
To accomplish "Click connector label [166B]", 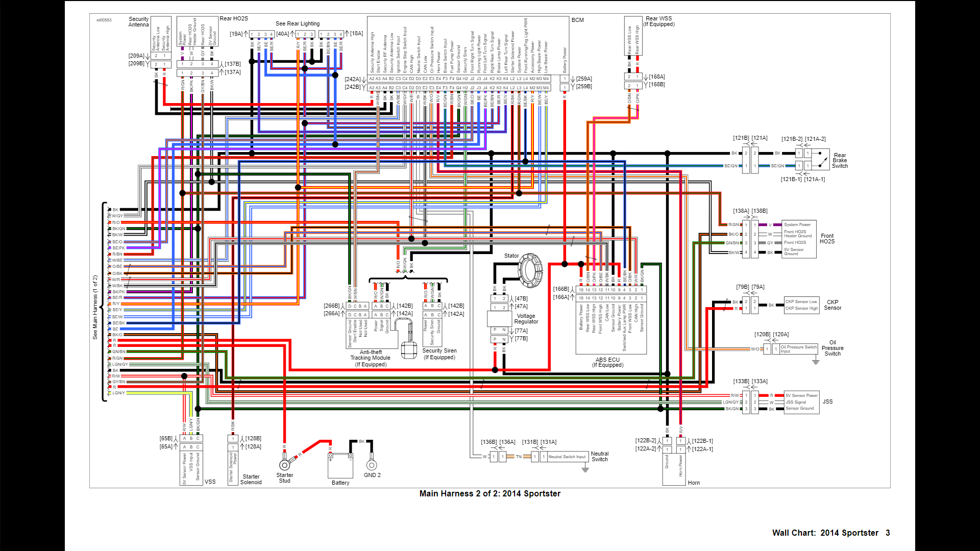I will pyautogui.click(x=561, y=289).
